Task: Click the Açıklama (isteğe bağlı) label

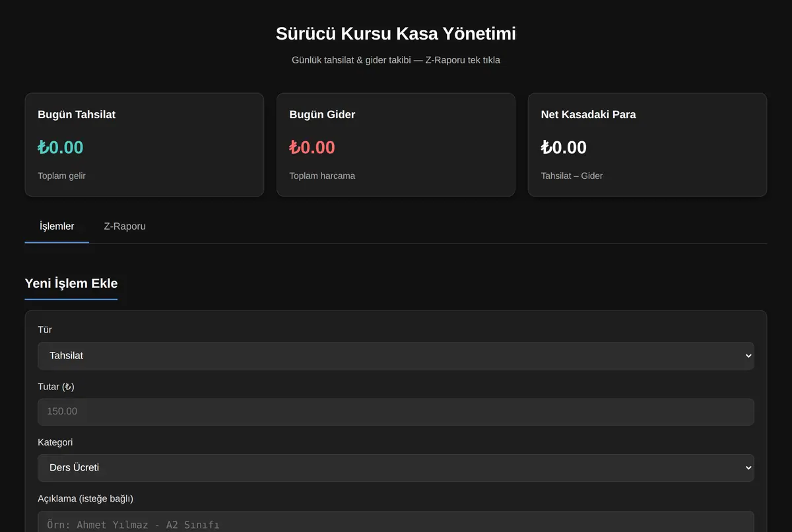Action: tap(86, 499)
